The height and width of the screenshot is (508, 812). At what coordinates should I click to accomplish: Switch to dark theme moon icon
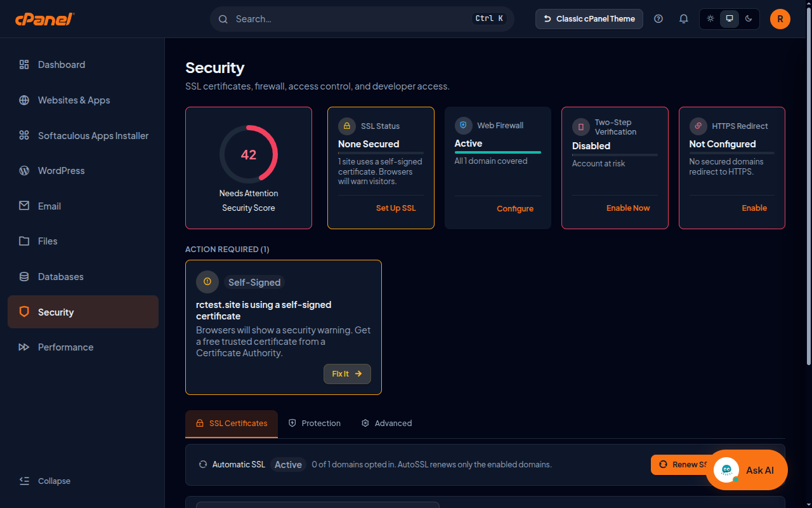pos(749,18)
